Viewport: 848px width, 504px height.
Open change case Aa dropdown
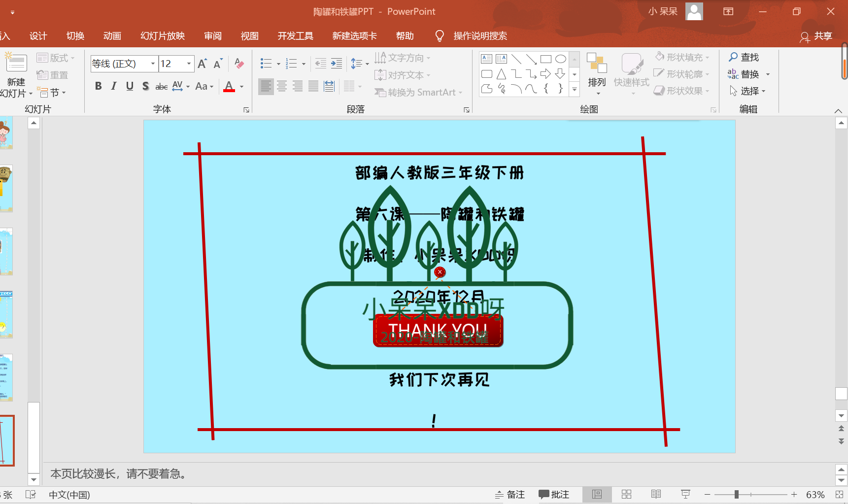(204, 87)
